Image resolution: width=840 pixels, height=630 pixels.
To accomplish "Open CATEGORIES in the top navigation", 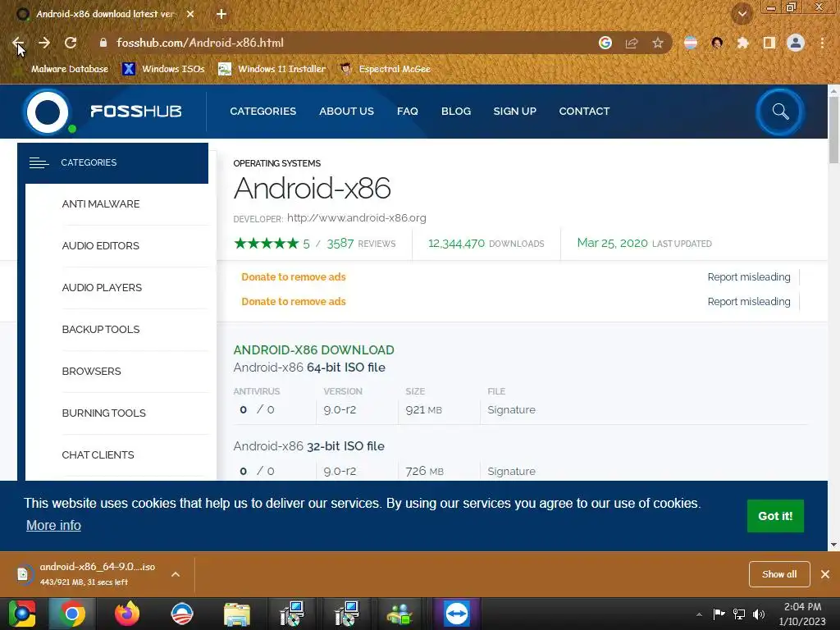I will tap(263, 112).
